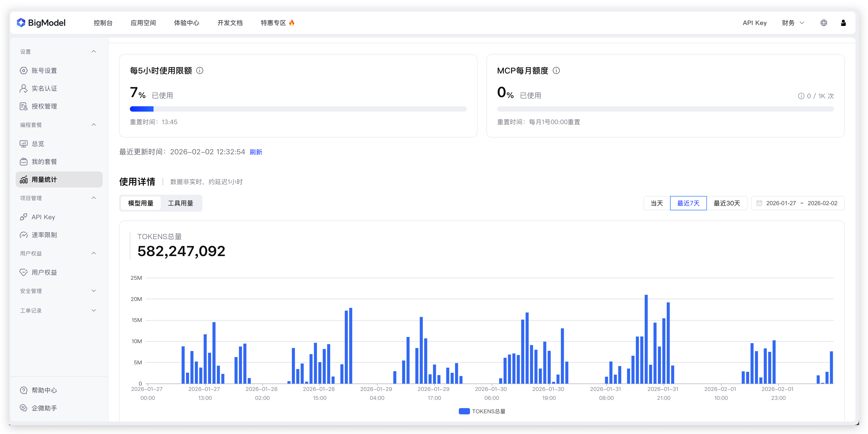Open 账号设置 in sidebar
This screenshot has width=868, height=434.
(44, 71)
